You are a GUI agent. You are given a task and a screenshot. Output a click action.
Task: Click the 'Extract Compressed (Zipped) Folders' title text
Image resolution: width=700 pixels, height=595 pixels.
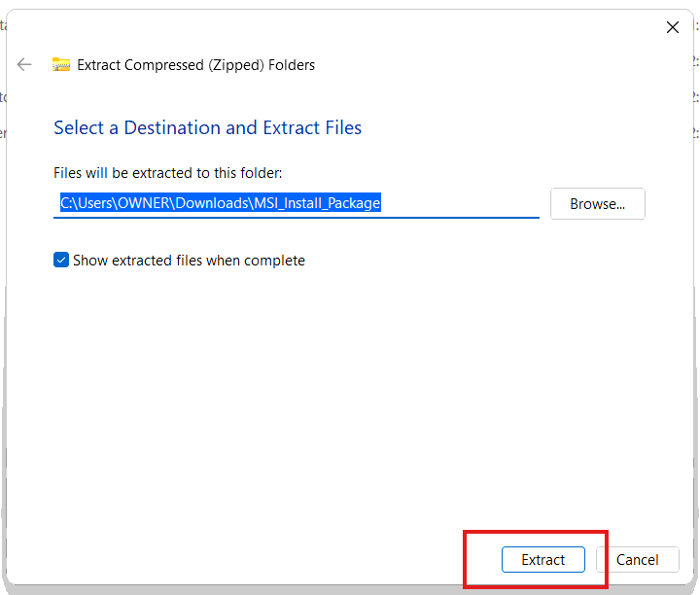click(196, 65)
